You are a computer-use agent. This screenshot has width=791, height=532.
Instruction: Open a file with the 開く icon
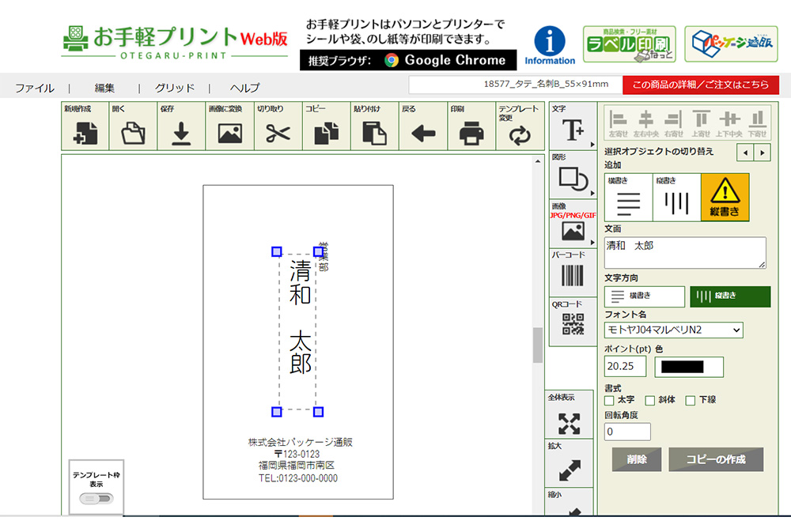tap(134, 133)
